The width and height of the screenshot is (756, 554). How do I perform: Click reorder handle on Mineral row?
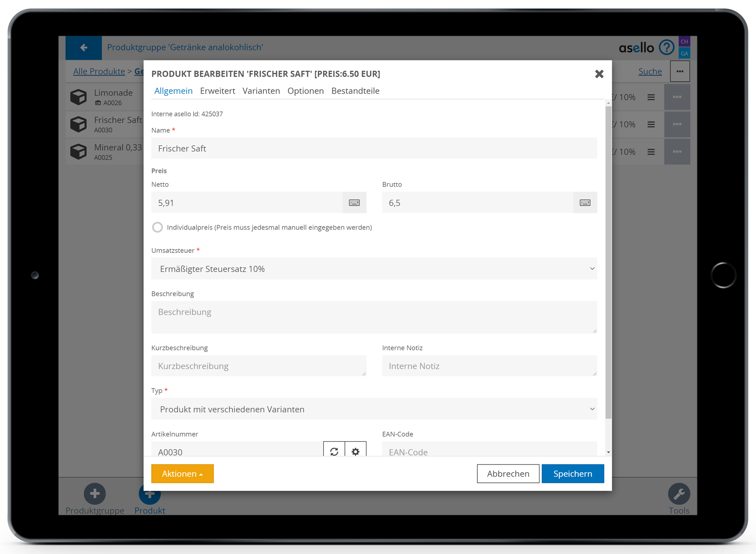point(651,152)
